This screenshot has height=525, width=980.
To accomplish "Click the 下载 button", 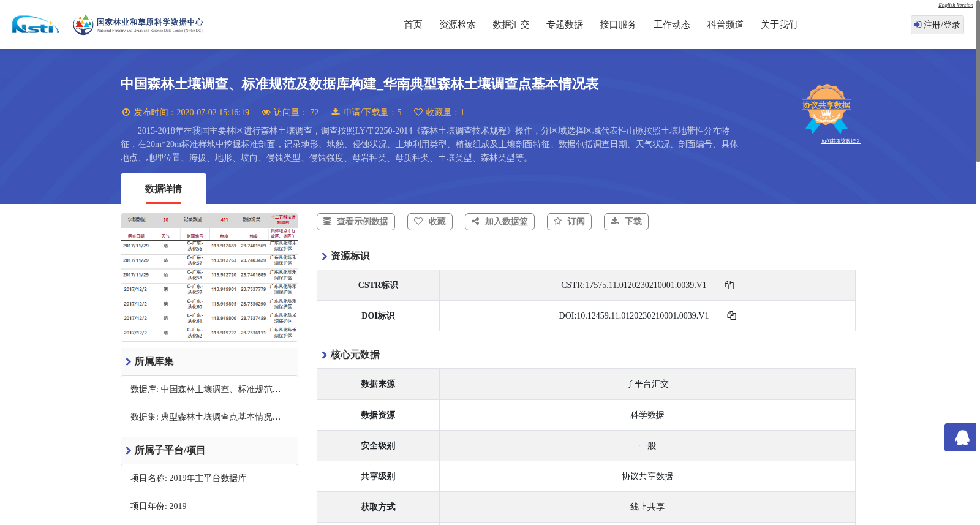I will click(626, 222).
